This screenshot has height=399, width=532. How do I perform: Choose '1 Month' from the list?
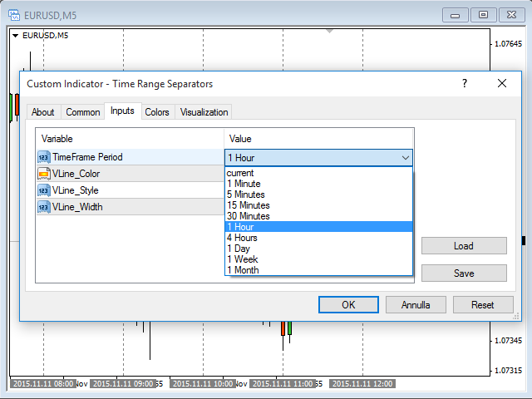pos(242,270)
